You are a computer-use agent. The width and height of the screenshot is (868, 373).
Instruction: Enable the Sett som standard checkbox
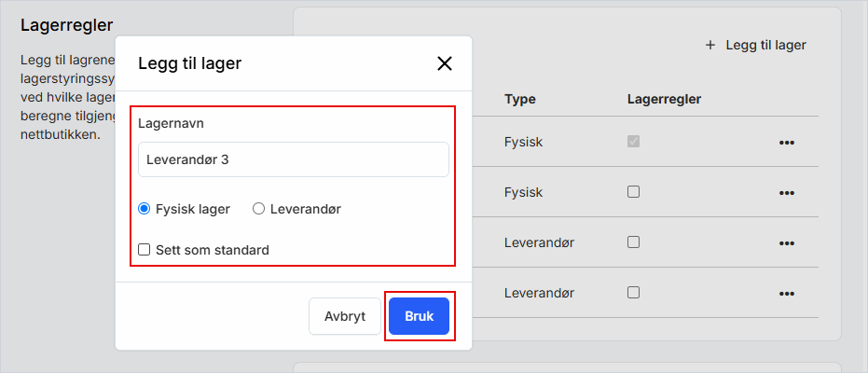click(x=145, y=250)
